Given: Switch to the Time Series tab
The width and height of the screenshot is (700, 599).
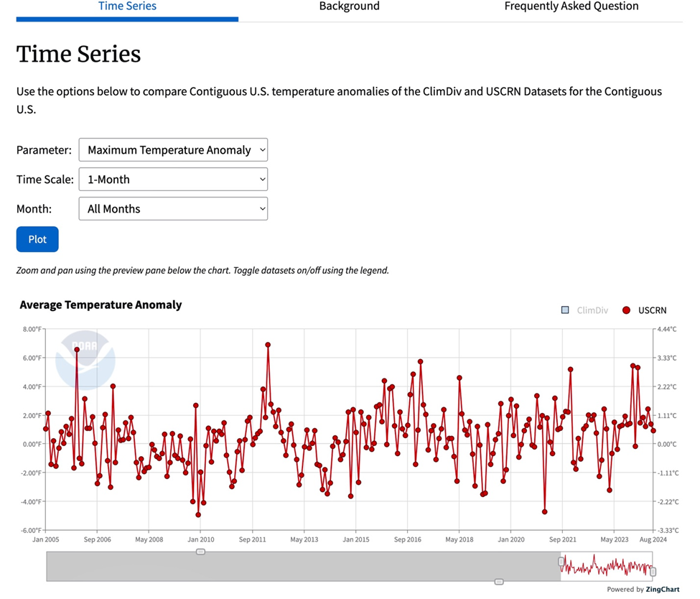Looking at the screenshot, I should coord(127,6).
